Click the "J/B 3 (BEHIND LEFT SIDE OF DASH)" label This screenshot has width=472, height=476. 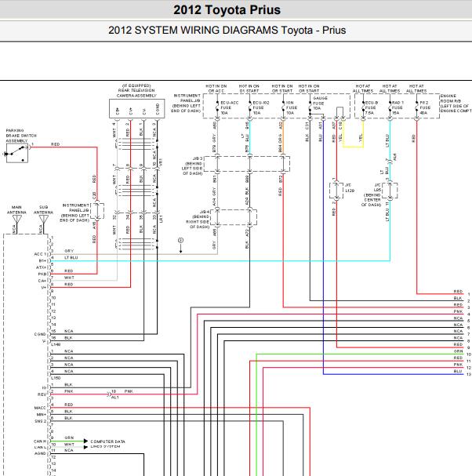(192, 165)
